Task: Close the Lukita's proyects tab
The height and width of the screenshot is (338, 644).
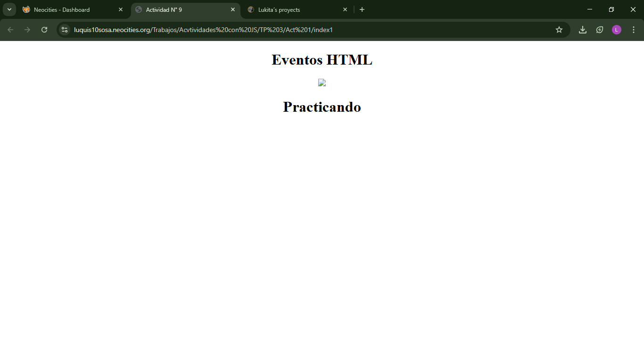Action: pos(345,9)
